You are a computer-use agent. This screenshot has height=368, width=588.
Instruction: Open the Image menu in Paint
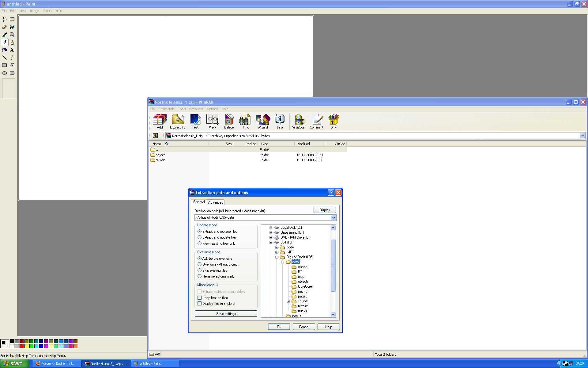click(34, 11)
